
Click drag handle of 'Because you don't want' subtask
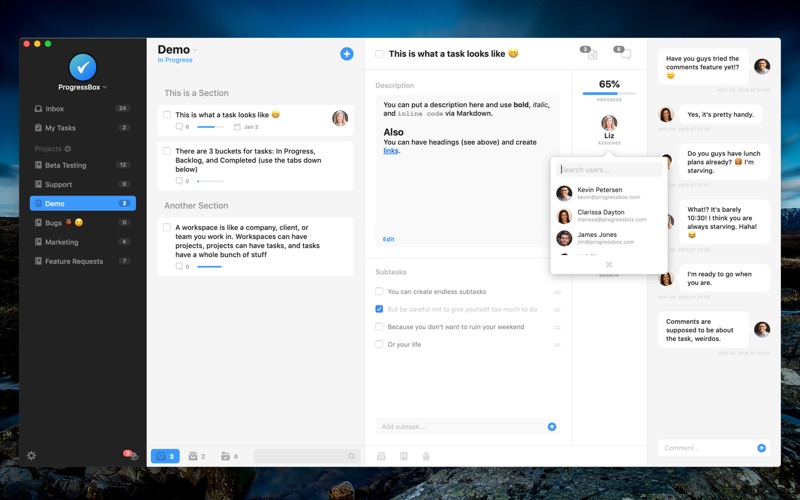coord(557,327)
